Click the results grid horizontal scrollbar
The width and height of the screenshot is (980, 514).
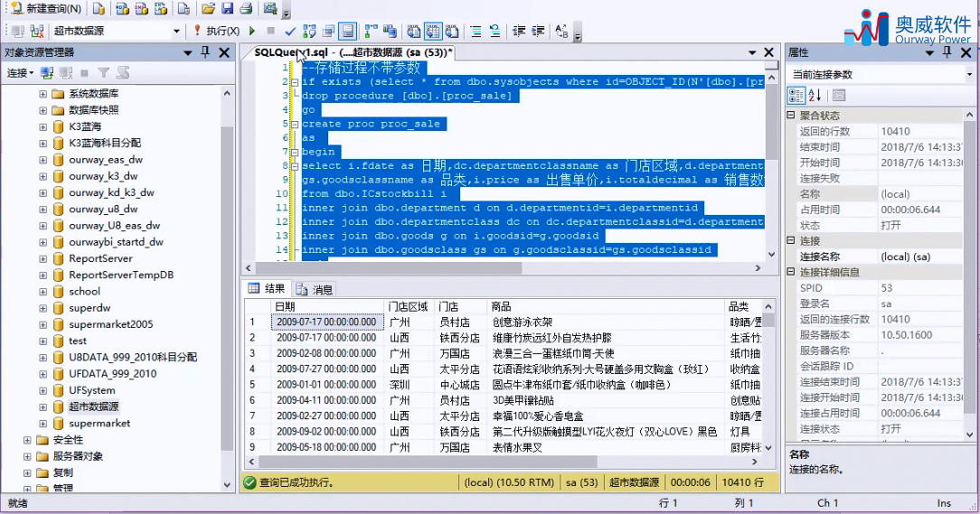[428, 463]
